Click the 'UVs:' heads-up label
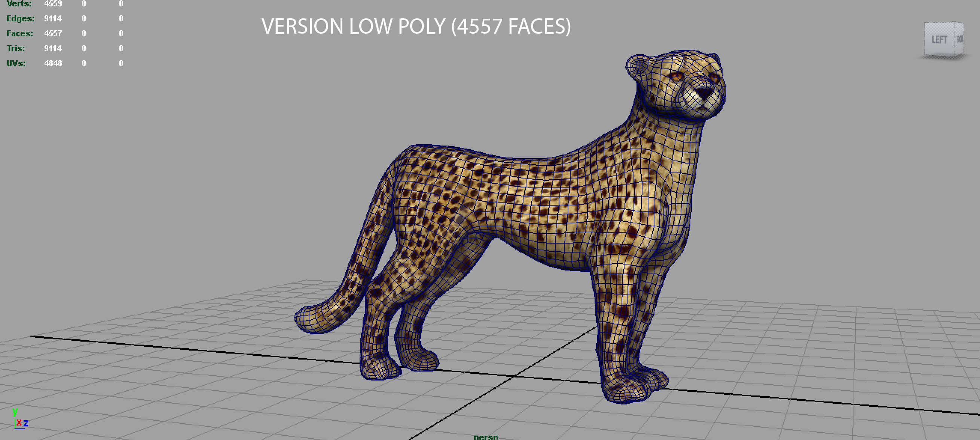Screen dimensions: 980x440 coord(16,63)
